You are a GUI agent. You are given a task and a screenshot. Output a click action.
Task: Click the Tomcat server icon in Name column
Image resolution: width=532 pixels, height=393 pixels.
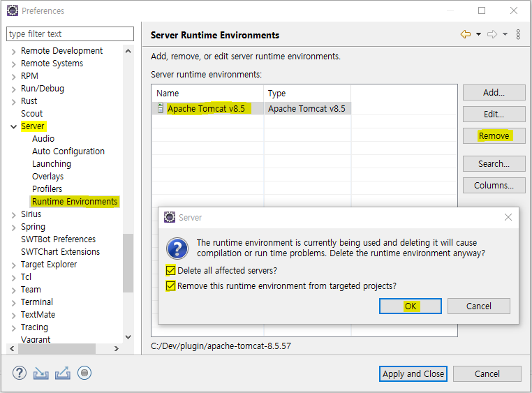[161, 108]
